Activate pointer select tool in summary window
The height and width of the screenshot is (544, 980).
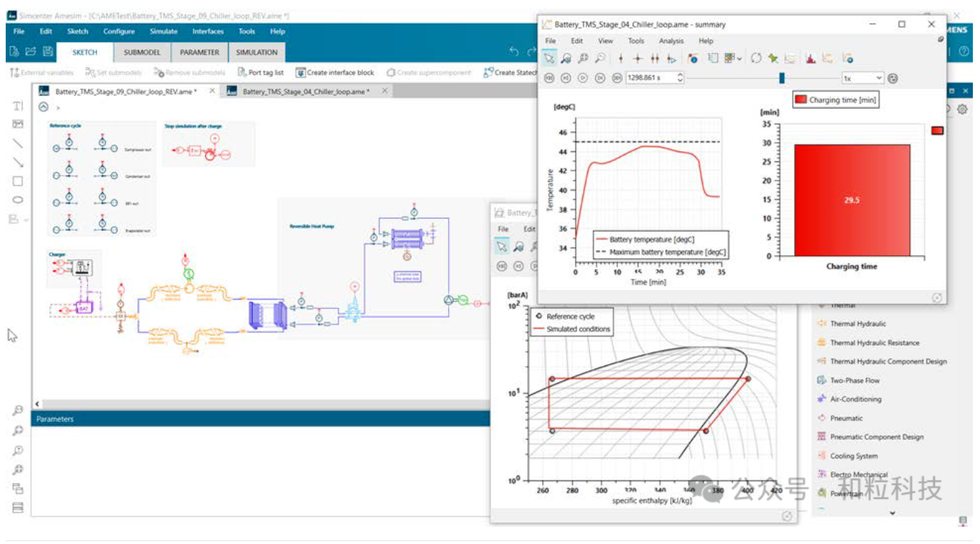pos(549,59)
